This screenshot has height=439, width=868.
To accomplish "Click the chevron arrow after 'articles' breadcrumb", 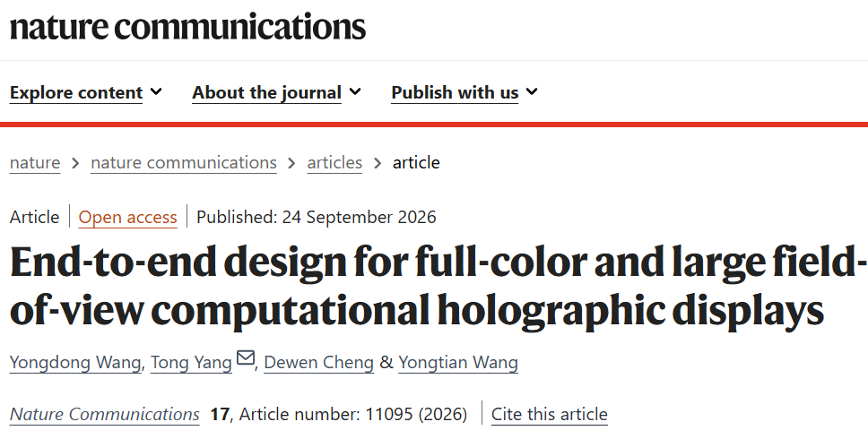I will click(x=378, y=163).
